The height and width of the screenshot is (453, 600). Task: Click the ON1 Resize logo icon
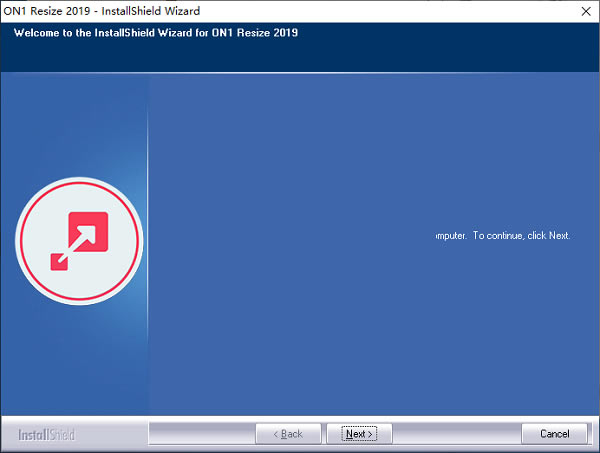tap(79, 241)
